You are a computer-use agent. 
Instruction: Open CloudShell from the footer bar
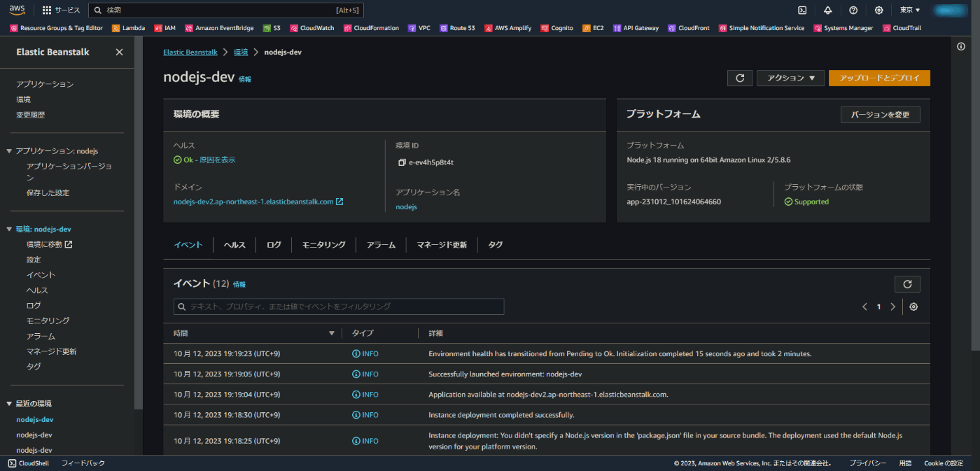tap(29, 463)
